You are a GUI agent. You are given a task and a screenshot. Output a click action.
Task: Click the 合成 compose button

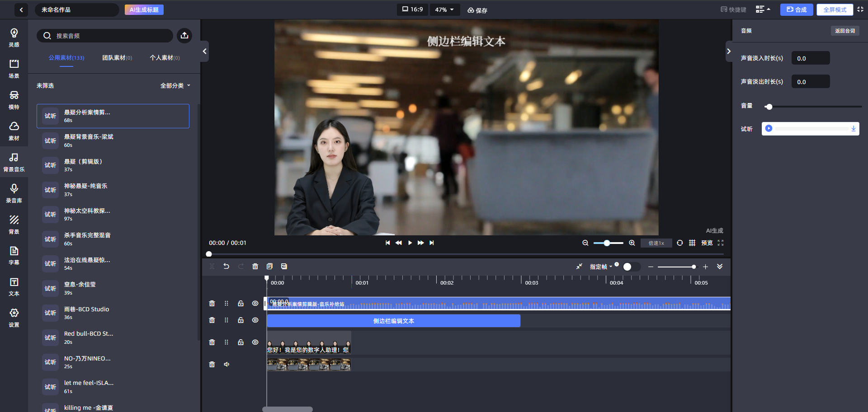797,9
